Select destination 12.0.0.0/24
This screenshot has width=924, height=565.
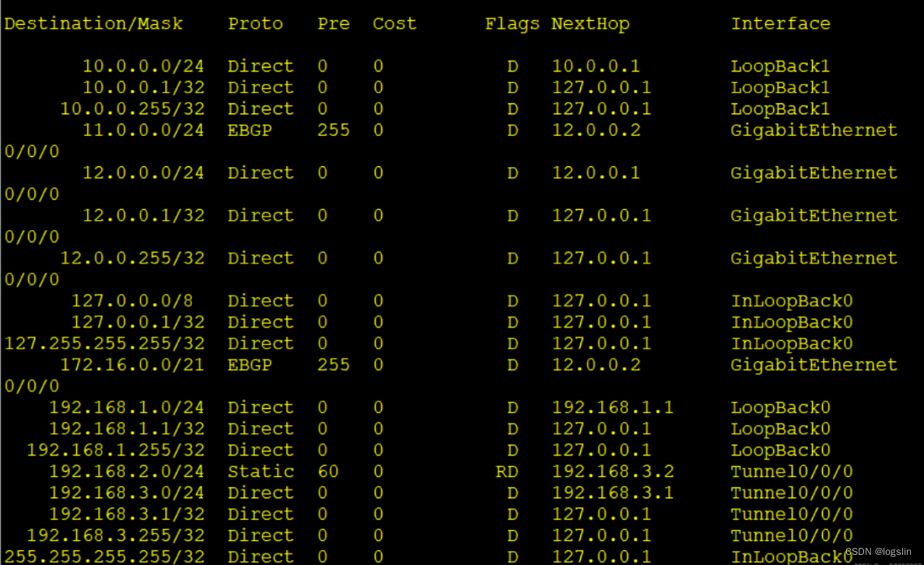click(143, 173)
